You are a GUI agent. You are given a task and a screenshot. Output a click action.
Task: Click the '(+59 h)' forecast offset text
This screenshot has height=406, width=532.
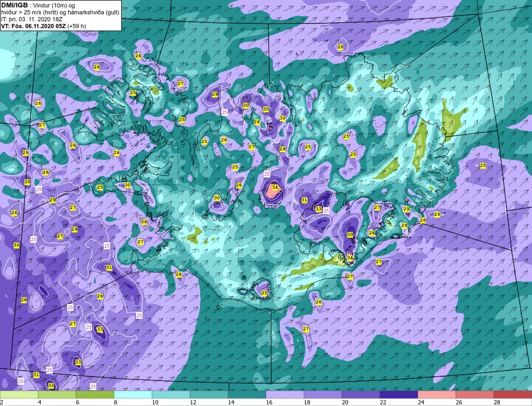click(77, 26)
